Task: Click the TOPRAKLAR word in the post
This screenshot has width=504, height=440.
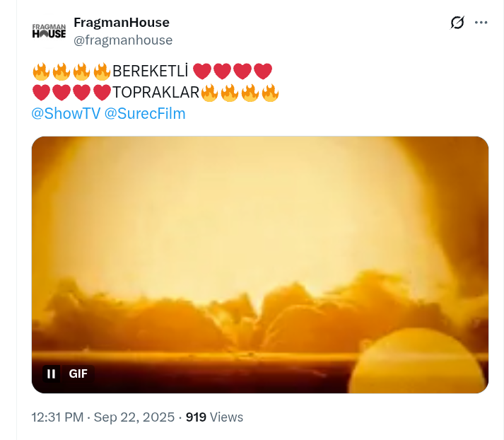Action: click(x=156, y=93)
